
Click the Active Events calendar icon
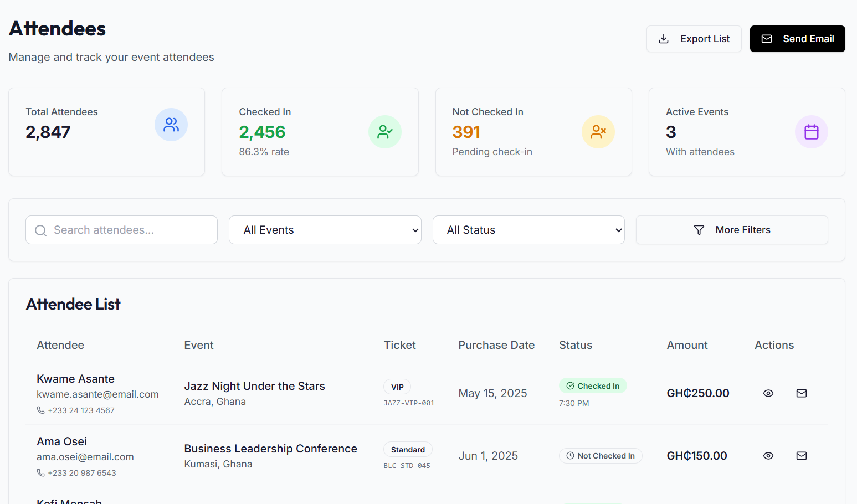click(x=812, y=132)
